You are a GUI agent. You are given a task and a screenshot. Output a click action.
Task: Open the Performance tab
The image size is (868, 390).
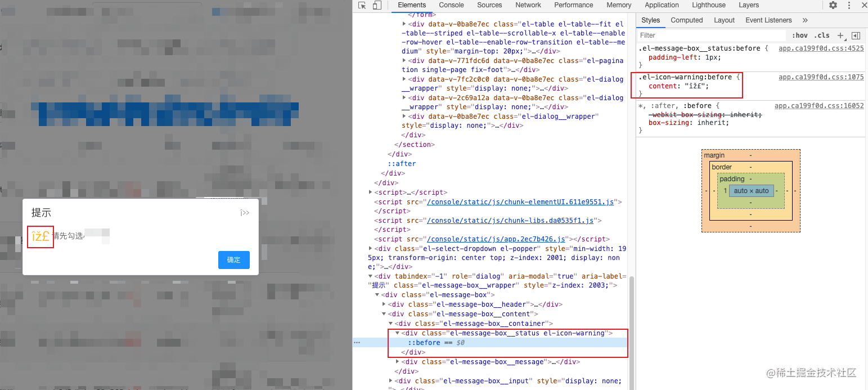pos(574,5)
